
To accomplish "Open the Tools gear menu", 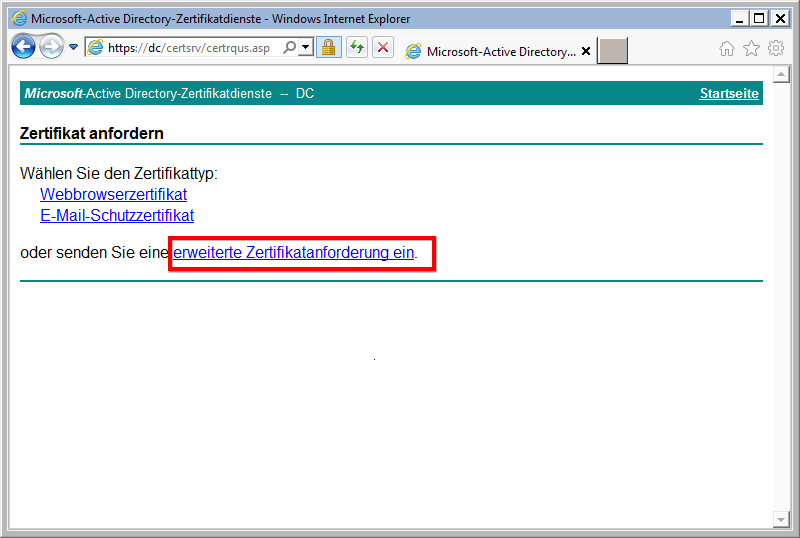I will 776,48.
